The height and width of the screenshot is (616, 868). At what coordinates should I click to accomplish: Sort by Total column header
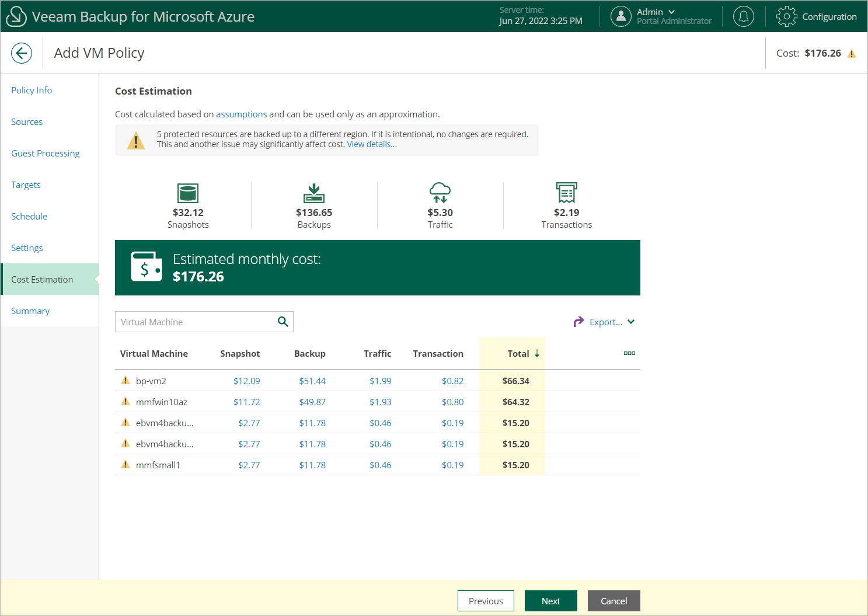pos(518,353)
